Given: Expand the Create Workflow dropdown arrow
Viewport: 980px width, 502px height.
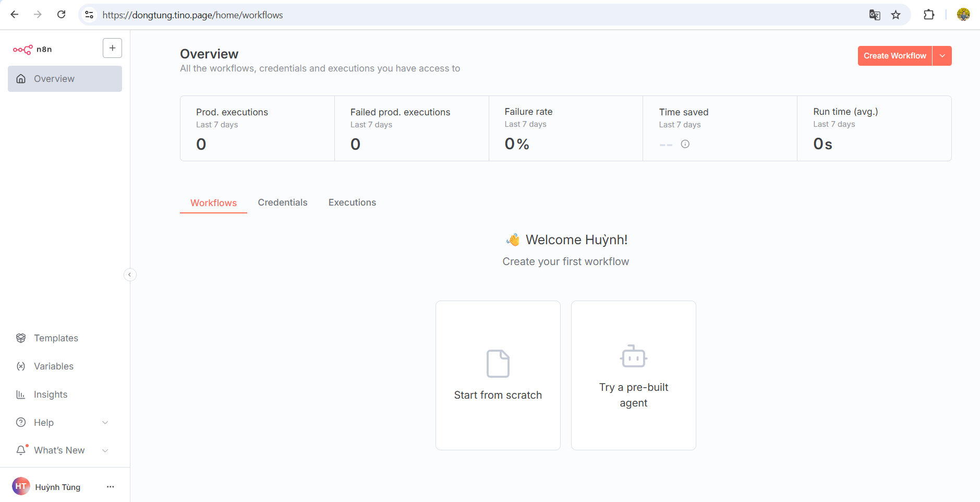Looking at the screenshot, I should pos(942,56).
